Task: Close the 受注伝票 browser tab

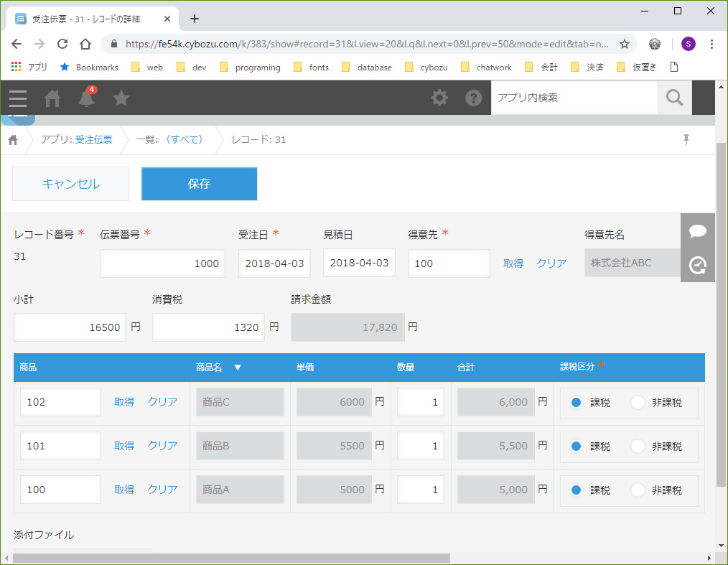Action: point(167,19)
